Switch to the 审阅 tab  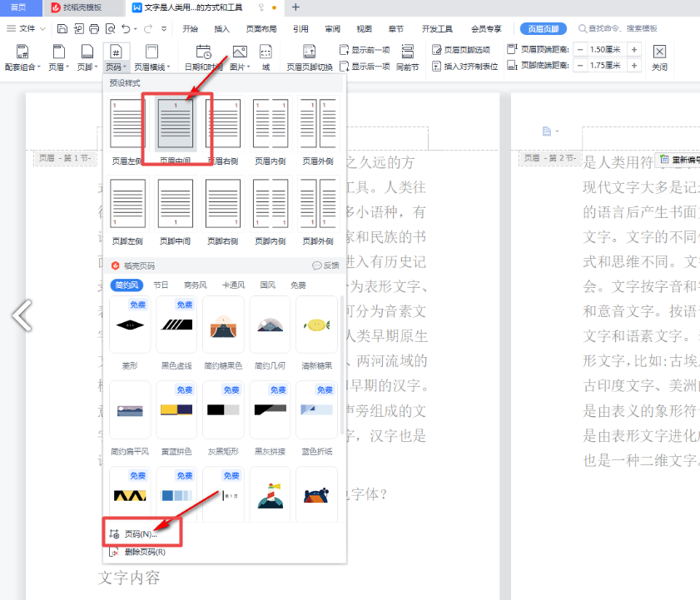click(333, 28)
